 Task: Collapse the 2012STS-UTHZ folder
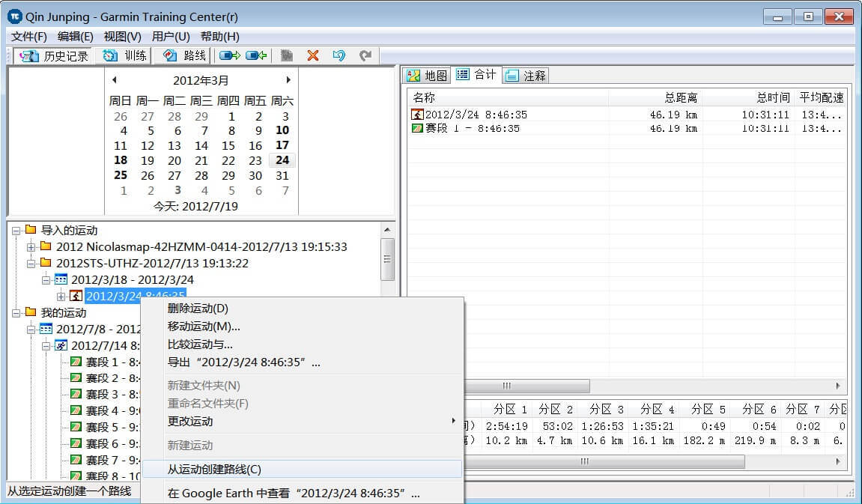click(31, 264)
